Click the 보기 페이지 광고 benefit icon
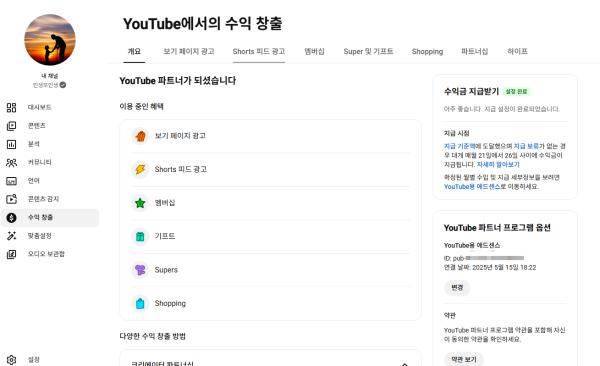This screenshot has width=600, height=366. (140, 136)
